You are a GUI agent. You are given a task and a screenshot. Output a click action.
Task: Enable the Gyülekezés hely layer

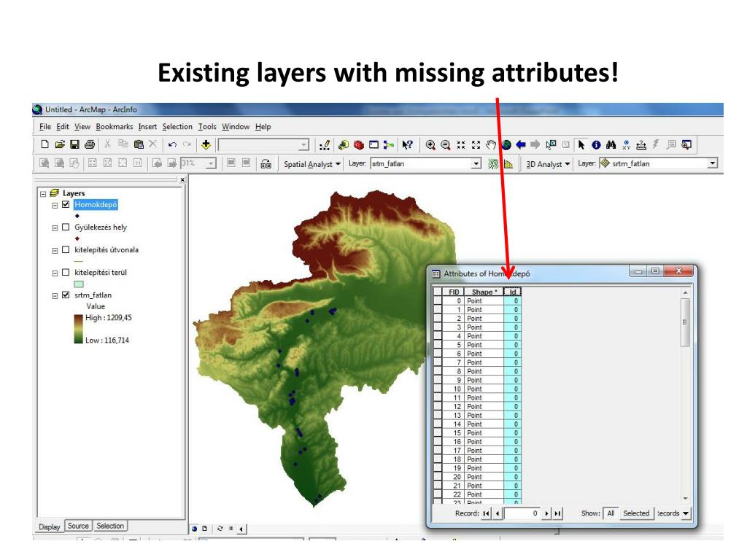pos(66,227)
